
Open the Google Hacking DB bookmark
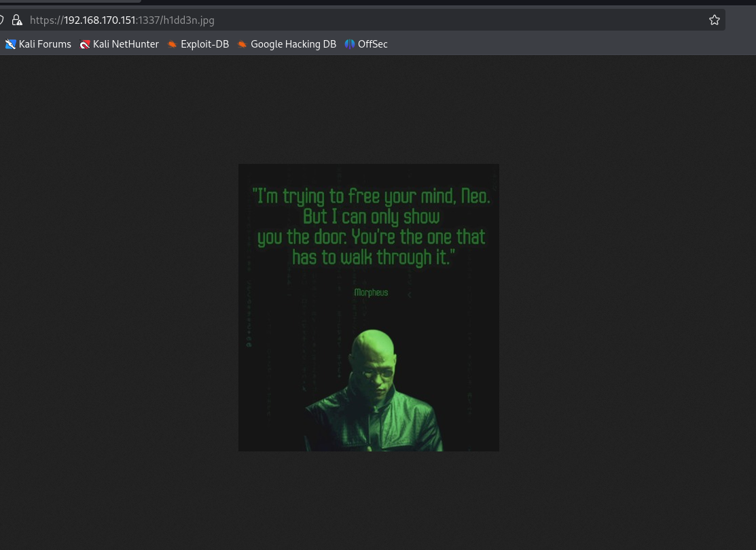[287, 44]
